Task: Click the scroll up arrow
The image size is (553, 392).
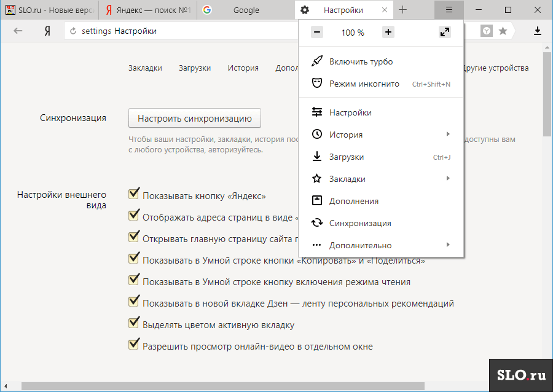Action: [547, 47]
